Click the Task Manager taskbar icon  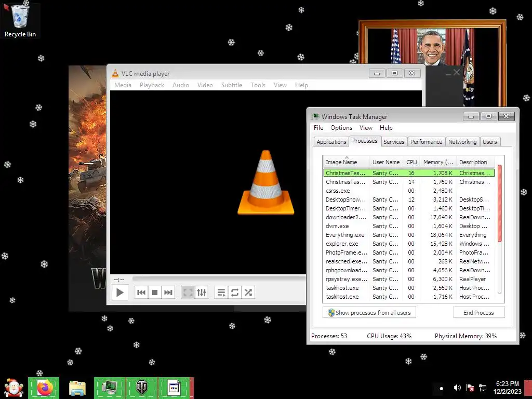click(x=110, y=388)
